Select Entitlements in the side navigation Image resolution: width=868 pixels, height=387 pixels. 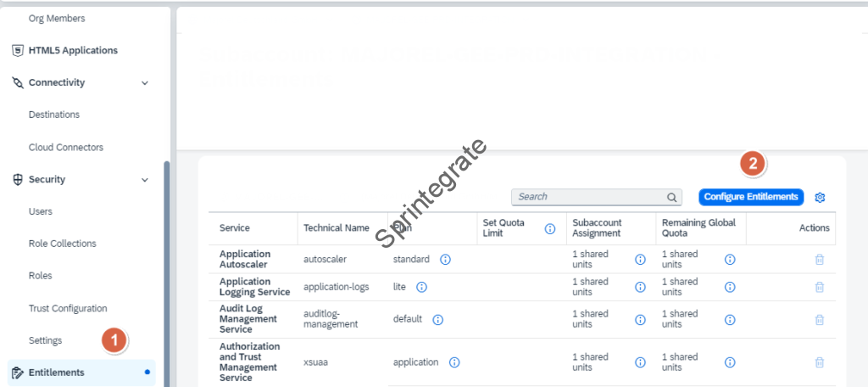pyautogui.click(x=56, y=373)
